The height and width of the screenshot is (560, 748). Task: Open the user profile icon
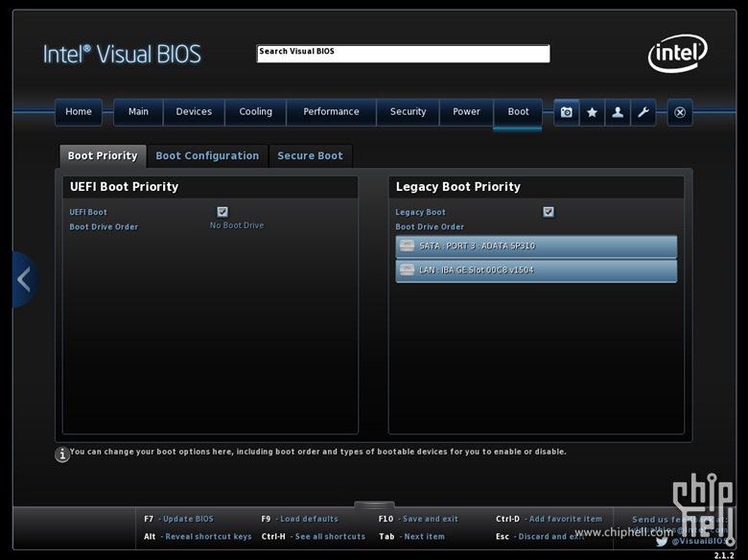pos(618,112)
